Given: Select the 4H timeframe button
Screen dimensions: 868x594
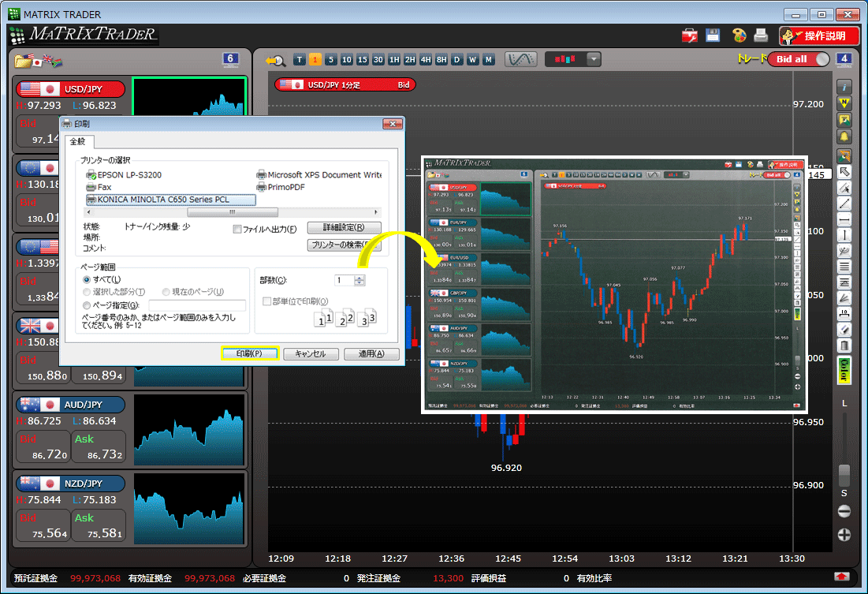Looking at the screenshot, I should [x=425, y=60].
